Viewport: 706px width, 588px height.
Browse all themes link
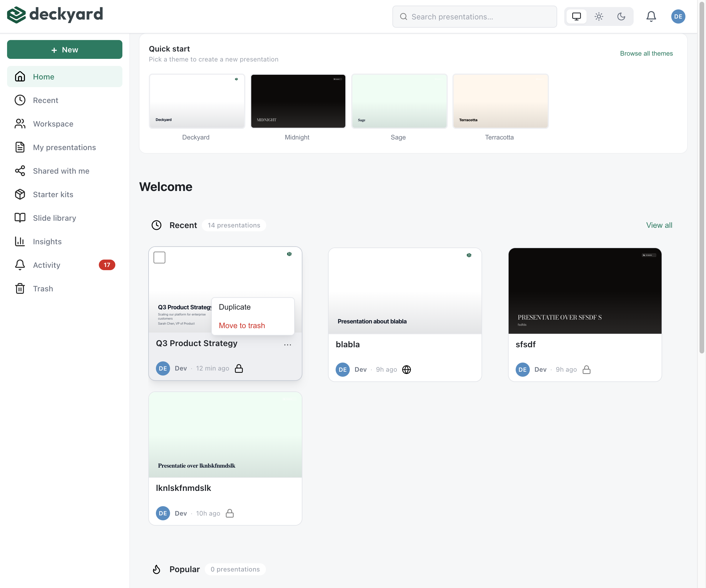pos(646,54)
